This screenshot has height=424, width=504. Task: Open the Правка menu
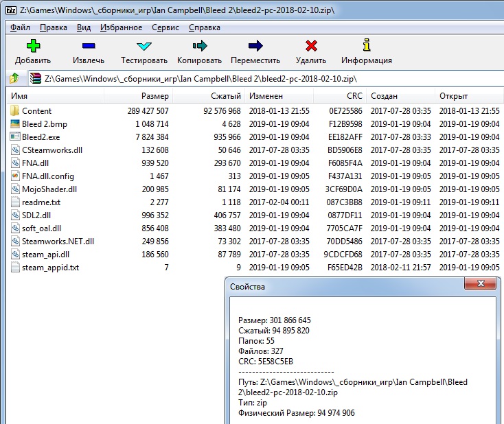(54, 27)
